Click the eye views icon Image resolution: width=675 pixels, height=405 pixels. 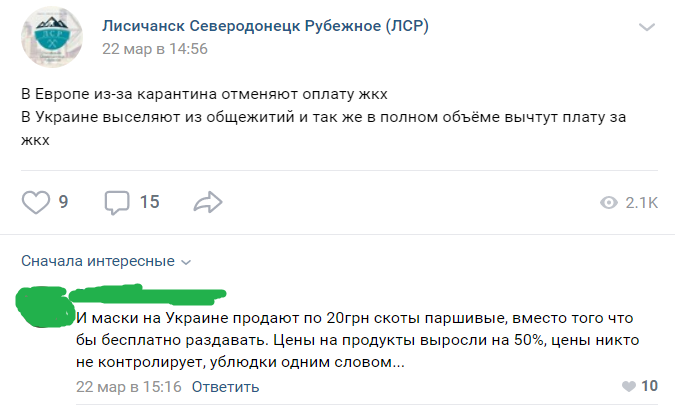point(608,203)
